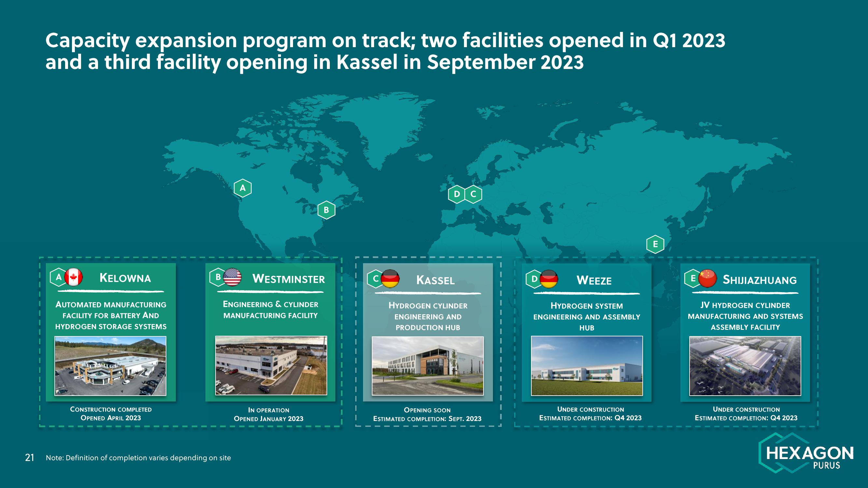Click 'Hydrogen system engineering and assembly hub' text
This screenshot has width=868, height=488.
pyautogui.click(x=587, y=317)
